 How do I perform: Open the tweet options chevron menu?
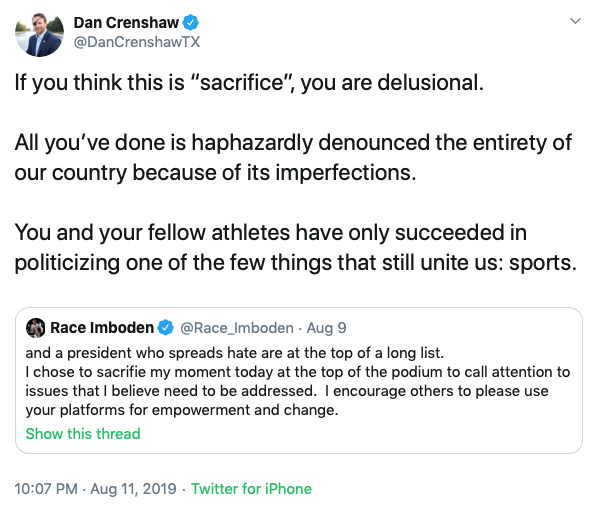(x=575, y=21)
